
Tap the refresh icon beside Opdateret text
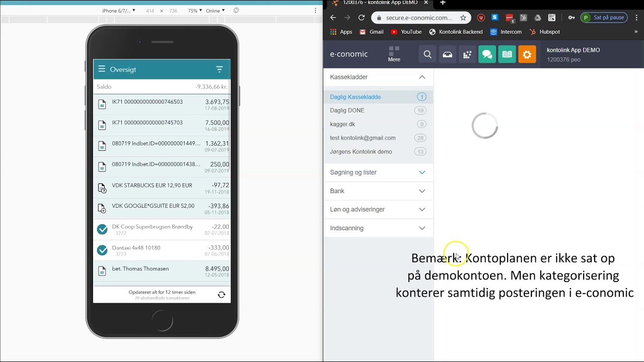tap(221, 295)
